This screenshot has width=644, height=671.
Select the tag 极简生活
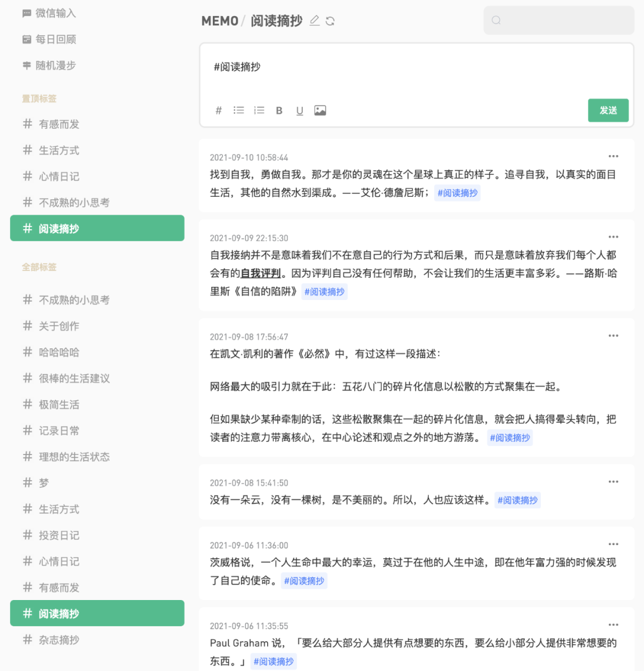(x=97, y=404)
